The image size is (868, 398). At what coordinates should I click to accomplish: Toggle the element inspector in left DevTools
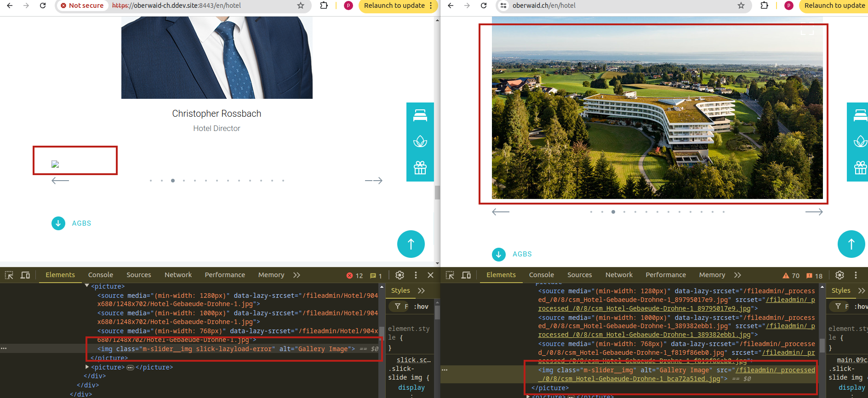click(x=9, y=275)
